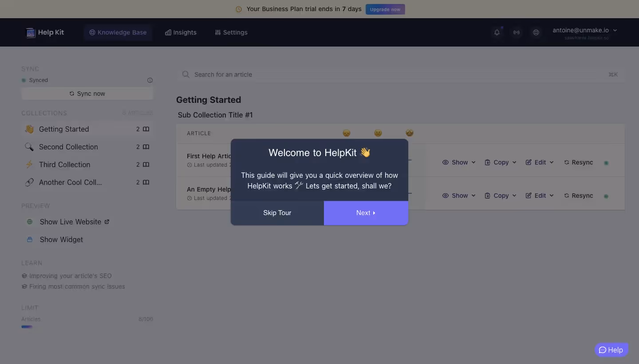Click the Articles limit progress bar
This screenshot has width=639, height=364.
[27, 327]
